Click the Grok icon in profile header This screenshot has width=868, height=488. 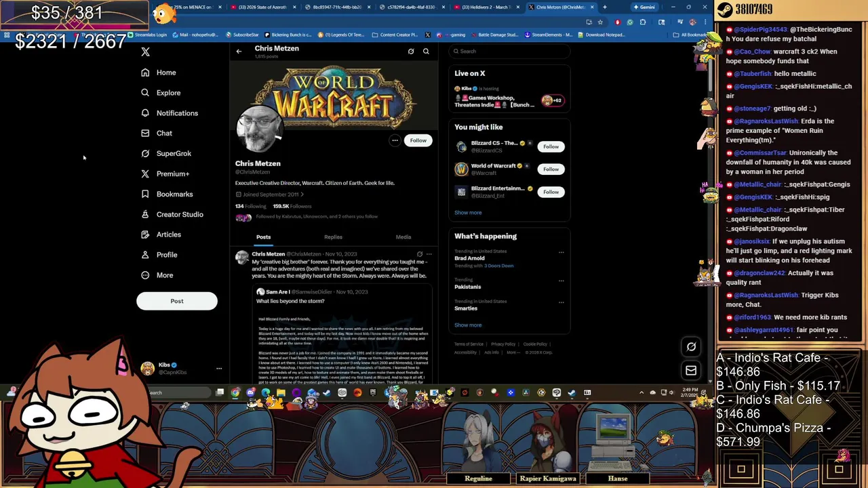(x=411, y=52)
